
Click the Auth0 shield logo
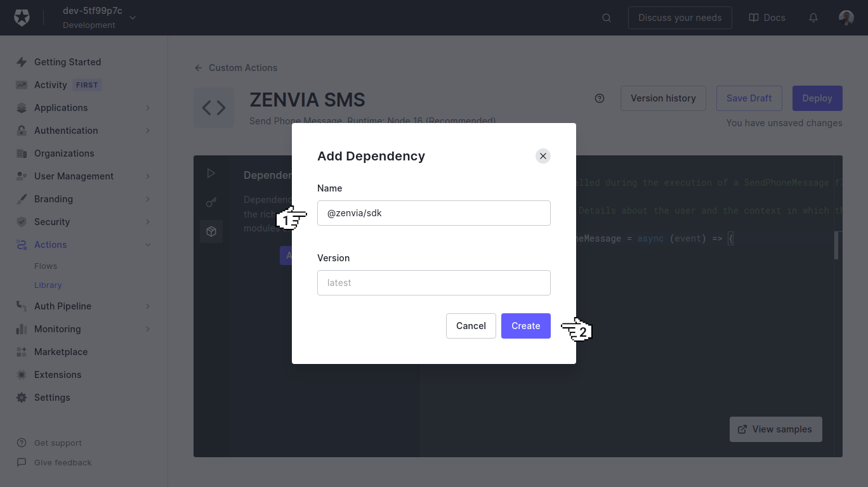pos(22,17)
